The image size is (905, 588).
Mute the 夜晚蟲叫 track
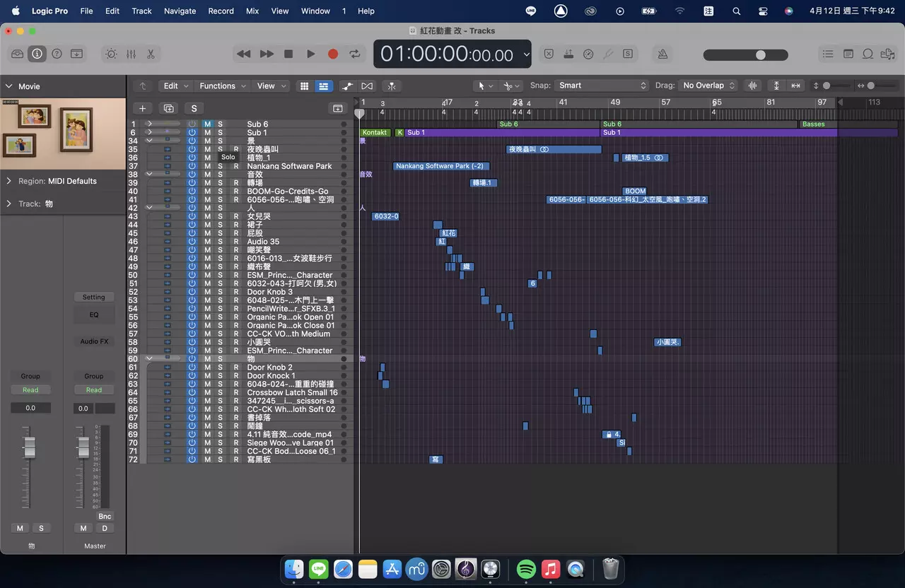pyautogui.click(x=207, y=149)
